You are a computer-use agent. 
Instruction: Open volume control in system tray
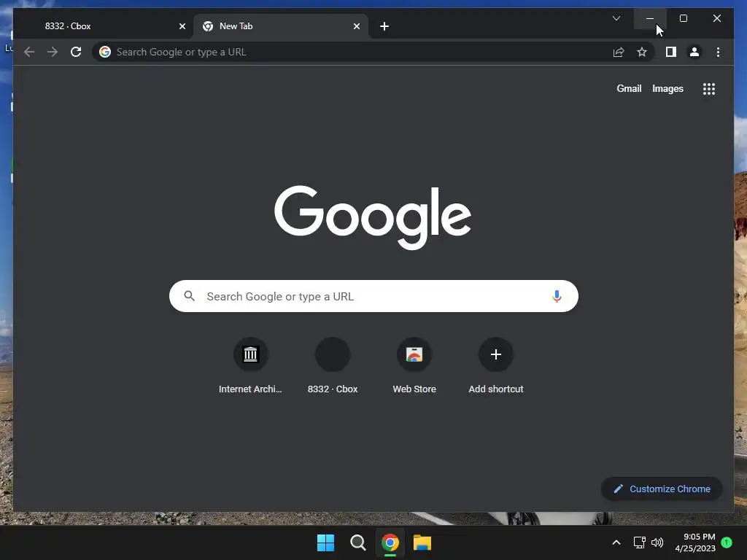[657, 542]
